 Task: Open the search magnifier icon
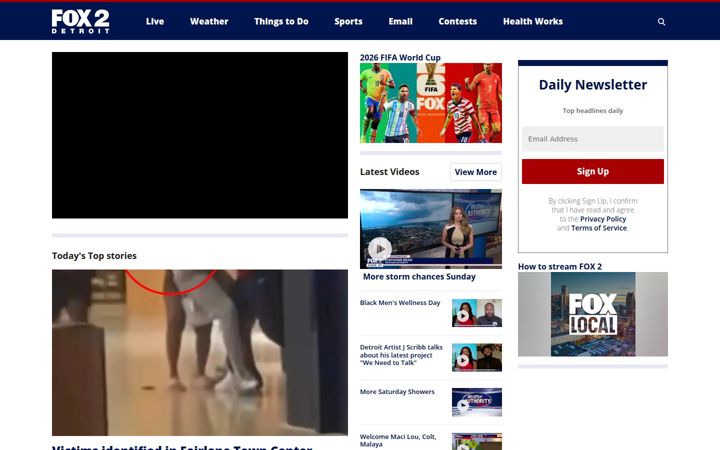(x=661, y=22)
